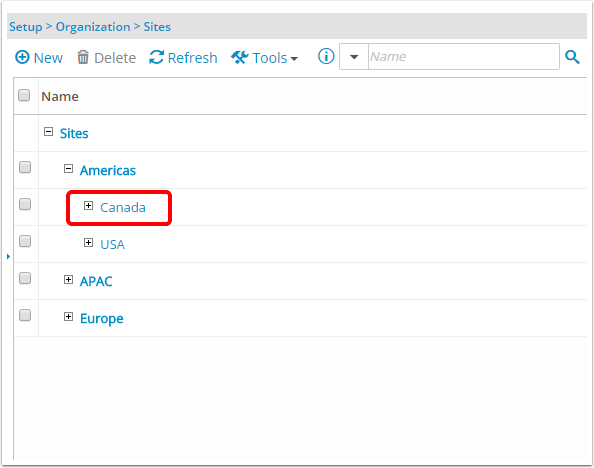Check the Canada row checkbox
594x468 pixels.
pos(25,204)
